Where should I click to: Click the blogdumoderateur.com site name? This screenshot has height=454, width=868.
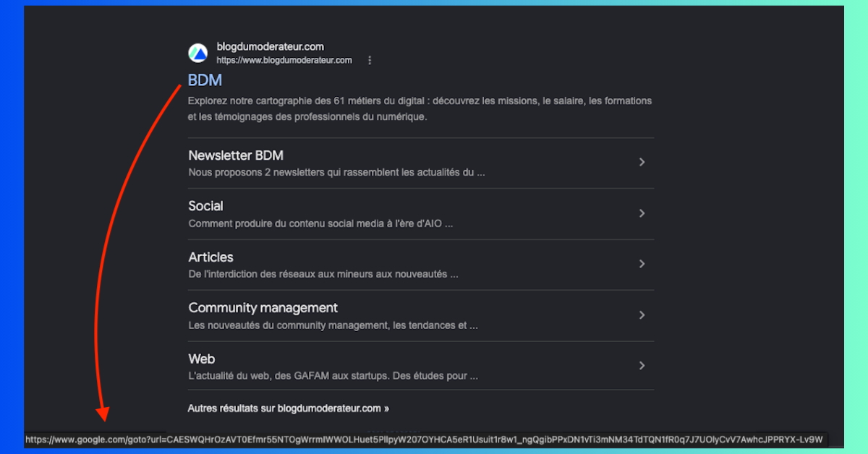pos(271,47)
